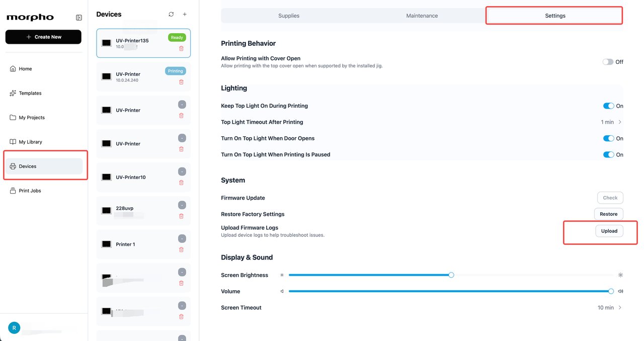Open Print Jobs in the sidebar
Viewport: 644px width, 341px height.
click(x=44, y=191)
